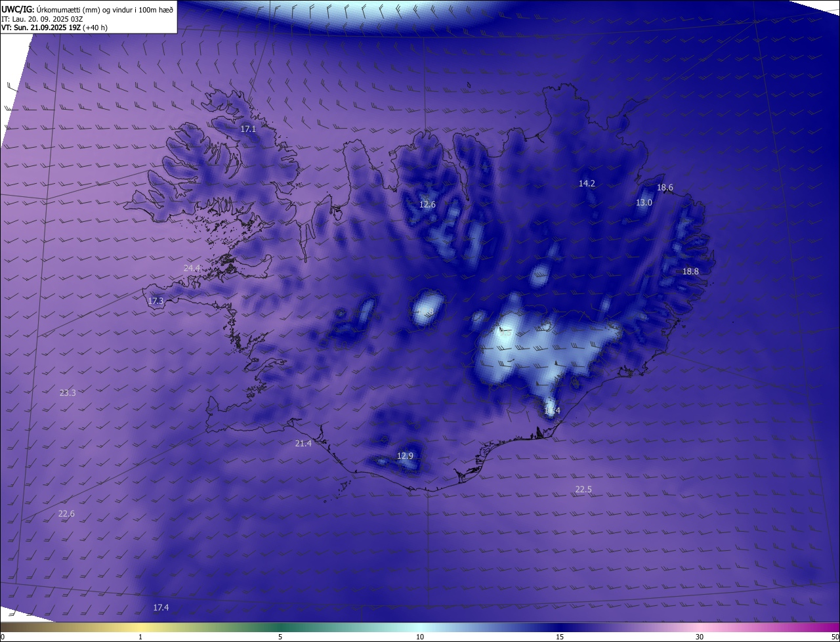Click the 22.6 value label
This screenshot has width=840, height=642.
[66, 514]
